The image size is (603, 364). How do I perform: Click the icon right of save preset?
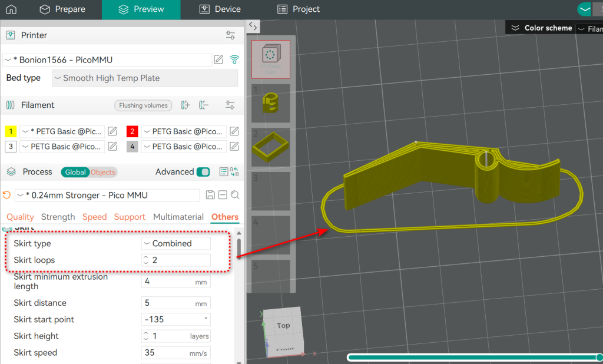tap(223, 195)
